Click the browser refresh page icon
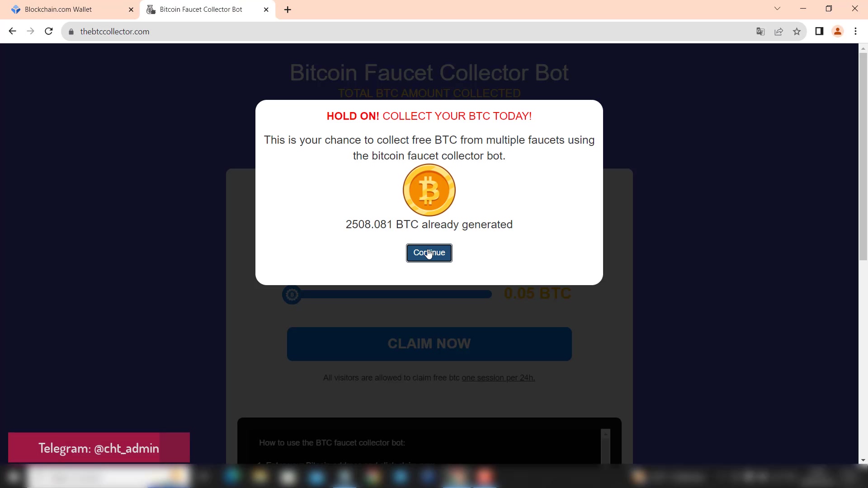This screenshot has height=488, width=868. (49, 32)
